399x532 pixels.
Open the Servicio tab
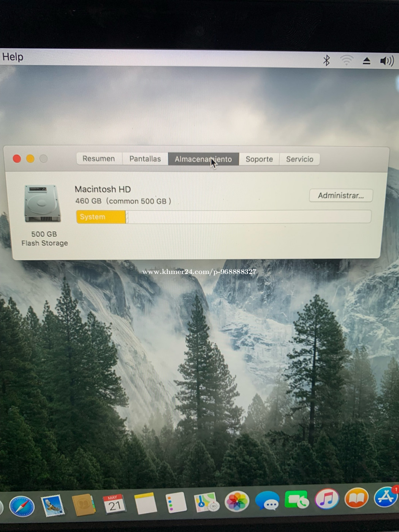tap(300, 159)
